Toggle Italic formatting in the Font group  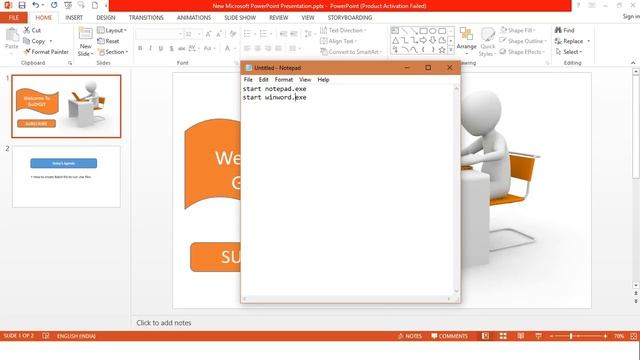[151, 48]
